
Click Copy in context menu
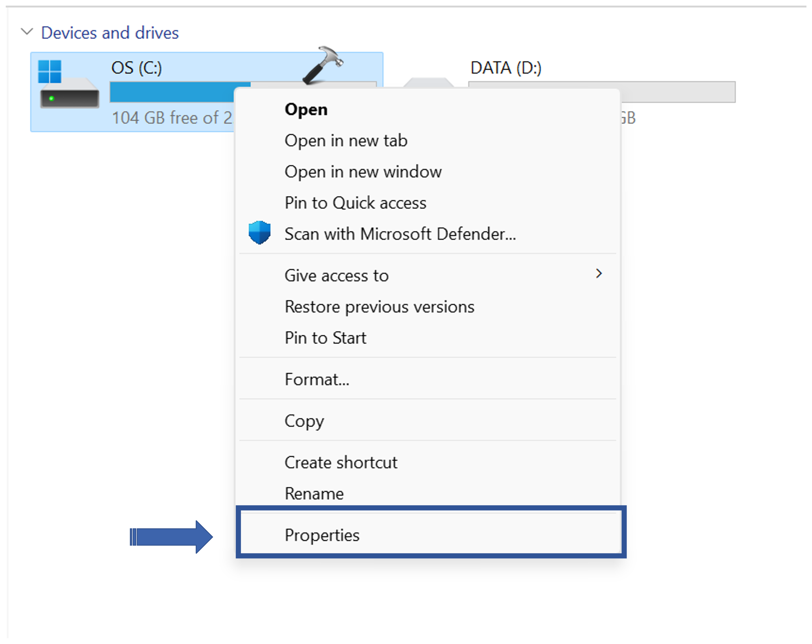304,421
